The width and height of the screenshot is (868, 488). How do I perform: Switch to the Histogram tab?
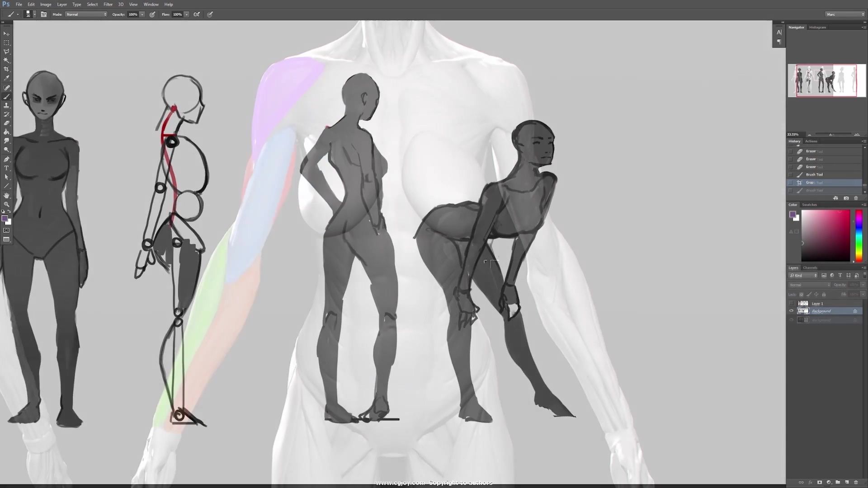click(x=817, y=28)
